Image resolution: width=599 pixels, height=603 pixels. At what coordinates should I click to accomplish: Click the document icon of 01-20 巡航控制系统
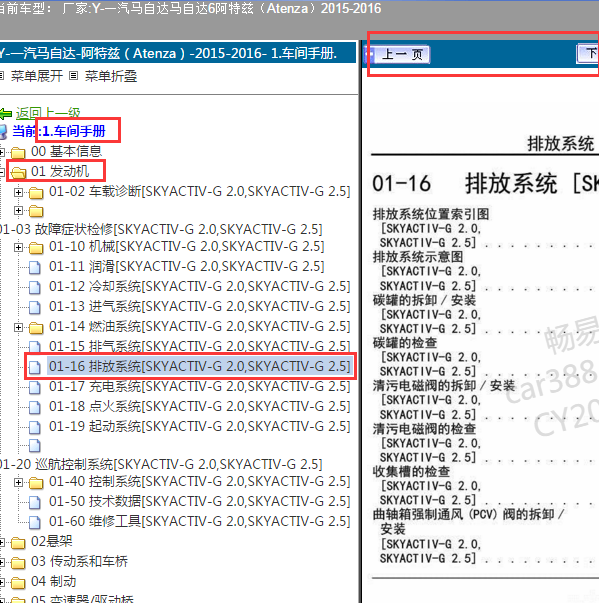pyautogui.click(x=35, y=446)
